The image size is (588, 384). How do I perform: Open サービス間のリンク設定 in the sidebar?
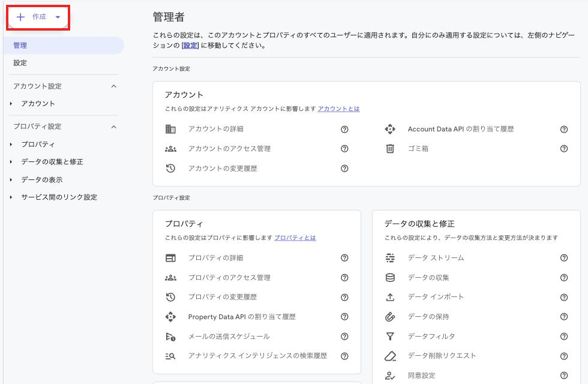coord(59,197)
